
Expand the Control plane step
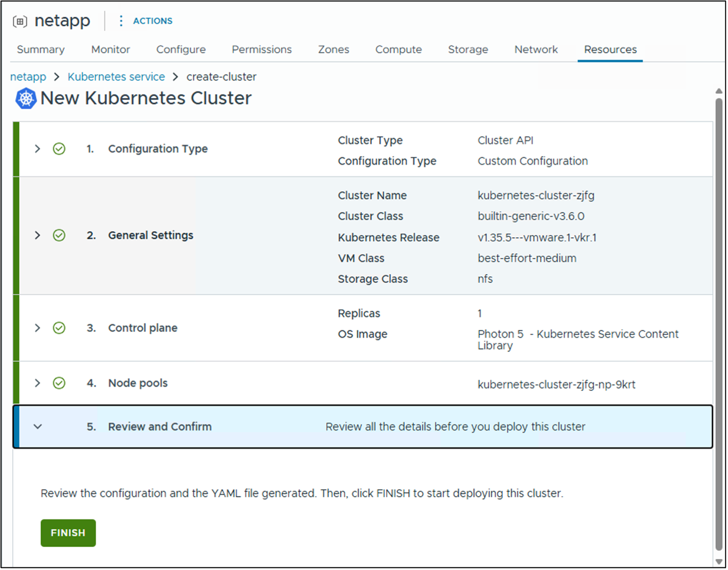[x=37, y=328]
